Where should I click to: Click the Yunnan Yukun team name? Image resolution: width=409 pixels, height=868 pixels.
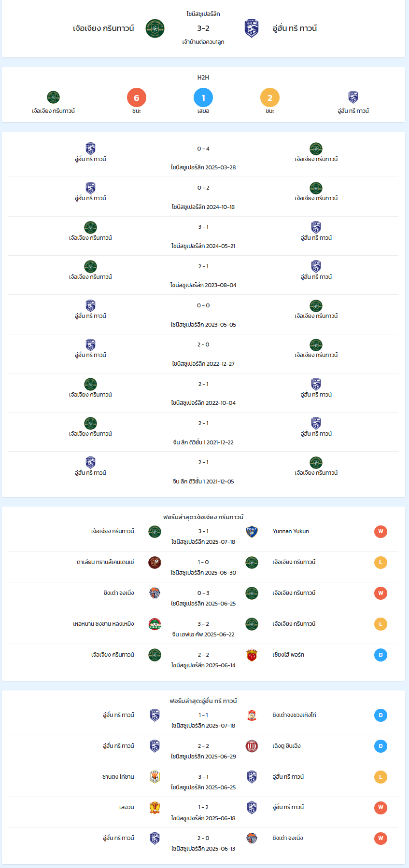click(291, 532)
